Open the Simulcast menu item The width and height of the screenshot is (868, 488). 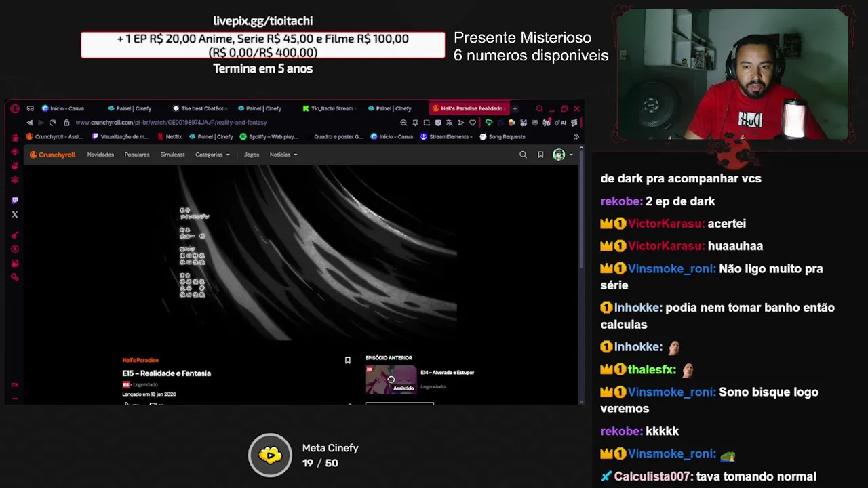pos(172,155)
